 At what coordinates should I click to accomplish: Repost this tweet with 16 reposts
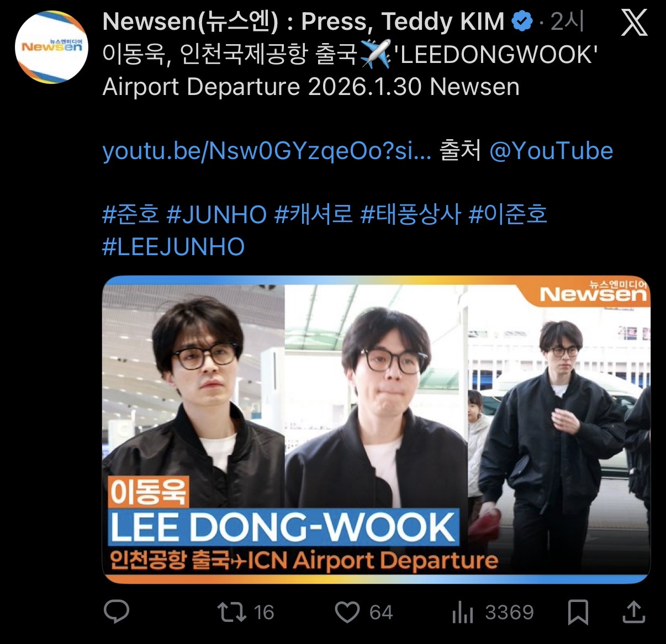point(245,612)
